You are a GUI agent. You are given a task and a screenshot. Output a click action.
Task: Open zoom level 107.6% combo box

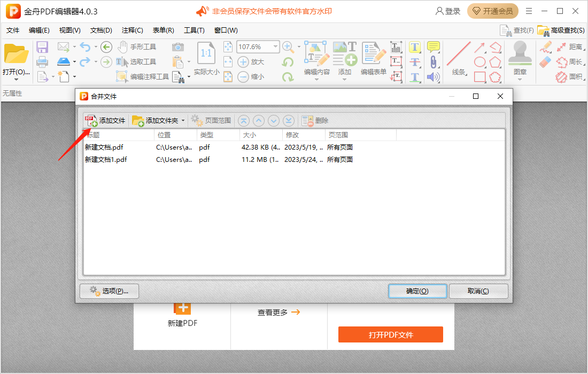(x=258, y=47)
